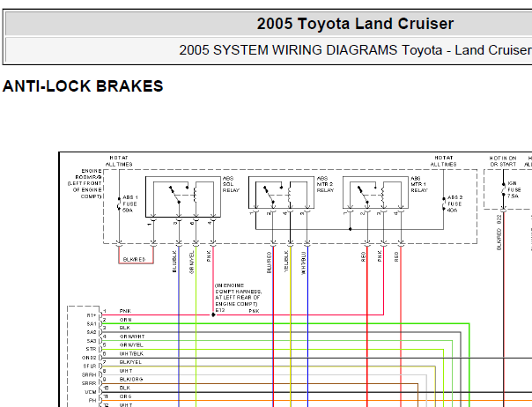Click the E12 splice dot on pink wire
Viewport: 532px width, 407px height.
pyautogui.click(x=213, y=315)
